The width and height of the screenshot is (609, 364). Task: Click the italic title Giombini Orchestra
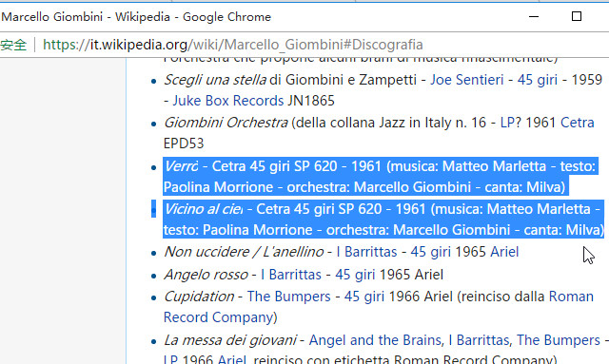coord(226,123)
